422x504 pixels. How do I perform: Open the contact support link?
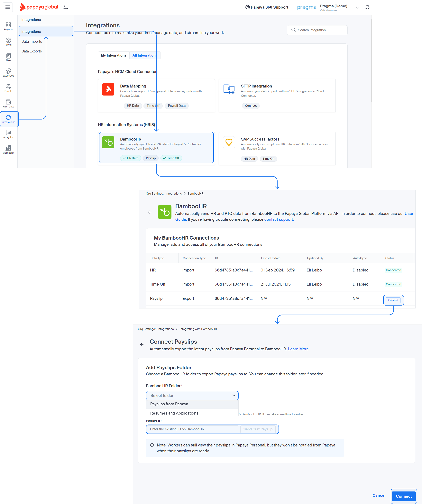coord(279,219)
